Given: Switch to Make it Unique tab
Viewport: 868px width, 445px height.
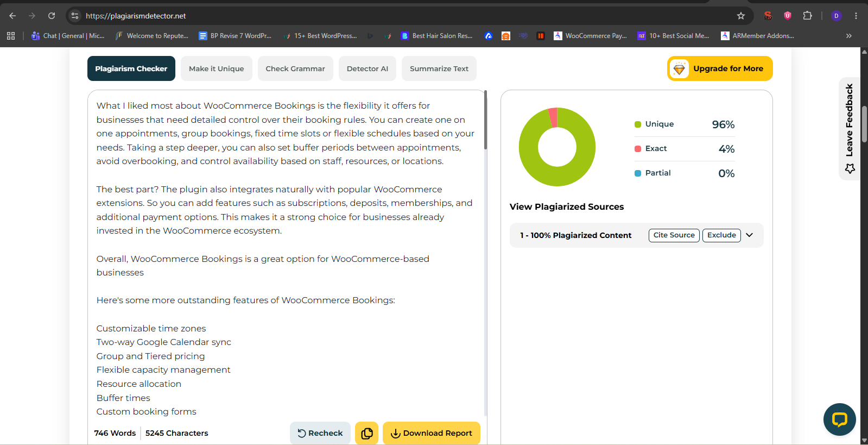Looking at the screenshot, I should pos(217,68).
